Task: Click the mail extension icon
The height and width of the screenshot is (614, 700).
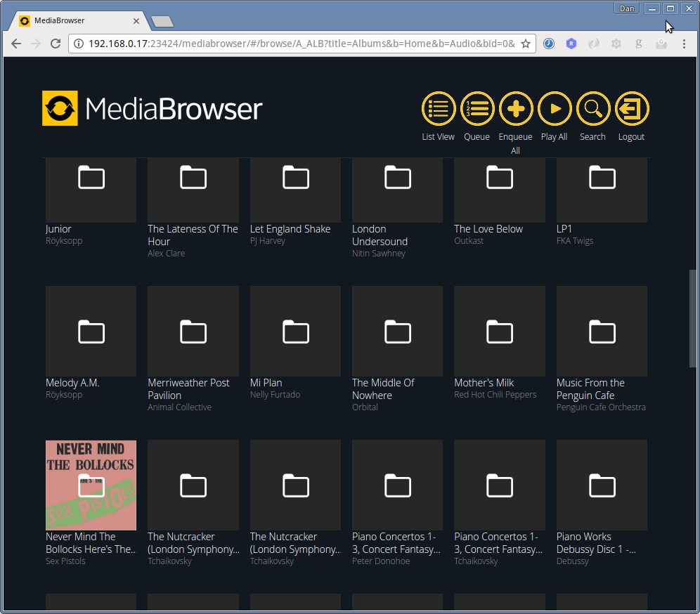Action: click(x=661, y=44)
